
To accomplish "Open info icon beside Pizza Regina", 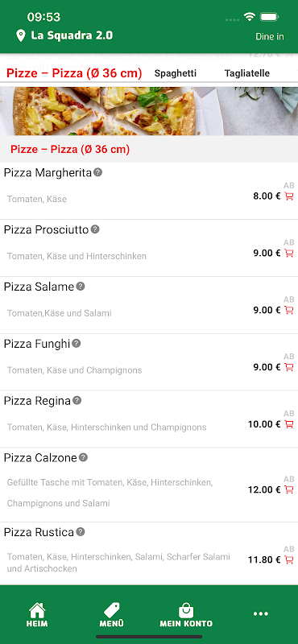I will (77, 400).
